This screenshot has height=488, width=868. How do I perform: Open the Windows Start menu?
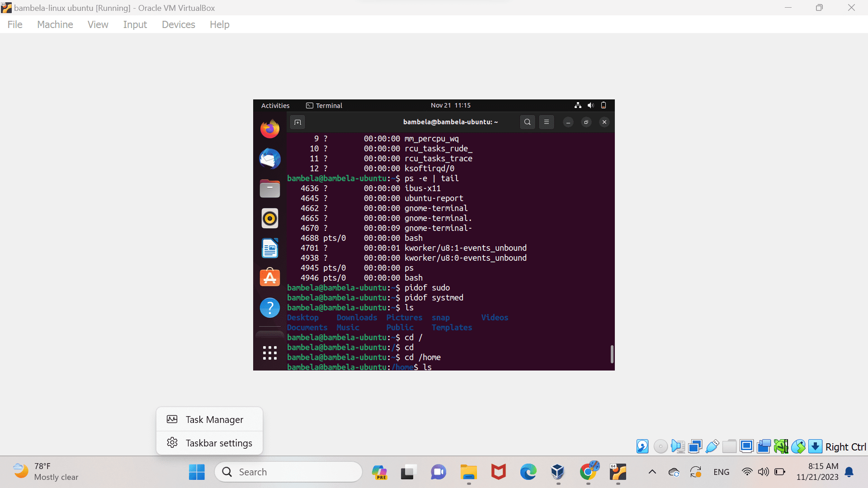coord(197,472)
